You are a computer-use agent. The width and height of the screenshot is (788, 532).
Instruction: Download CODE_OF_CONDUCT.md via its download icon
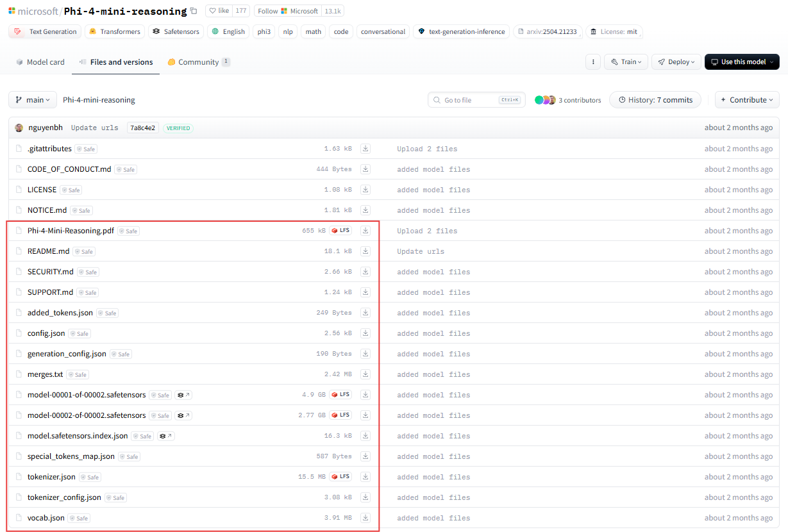(365, 169)
